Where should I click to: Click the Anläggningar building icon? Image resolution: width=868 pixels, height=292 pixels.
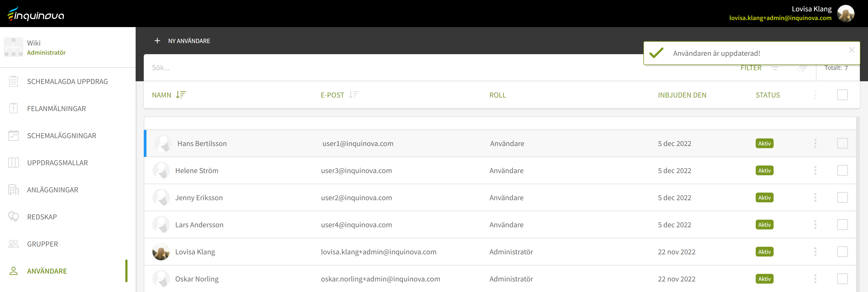(14, 190)
